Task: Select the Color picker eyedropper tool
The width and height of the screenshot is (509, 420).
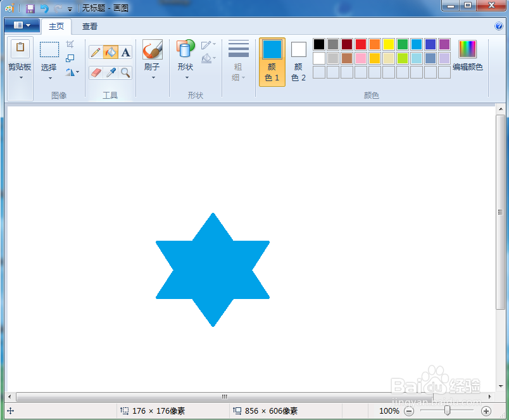Action: [111, 72]
